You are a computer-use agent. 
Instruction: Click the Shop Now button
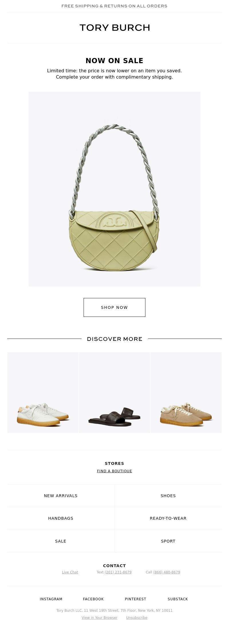point(114,307)
